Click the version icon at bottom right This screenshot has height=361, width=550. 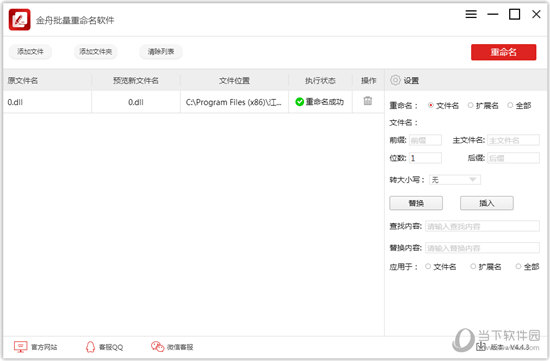480,347
